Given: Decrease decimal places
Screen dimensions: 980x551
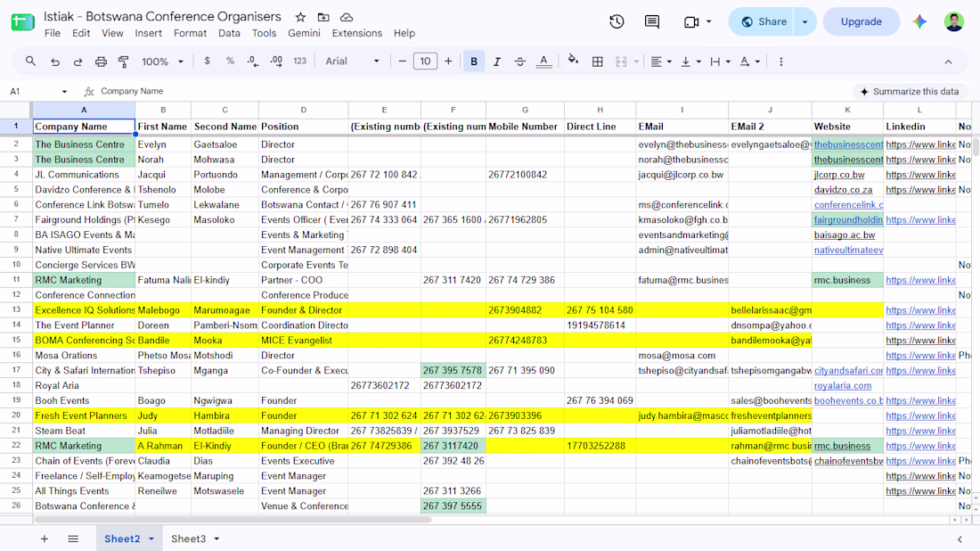Looking at the screenshot, I should [252, 62].
